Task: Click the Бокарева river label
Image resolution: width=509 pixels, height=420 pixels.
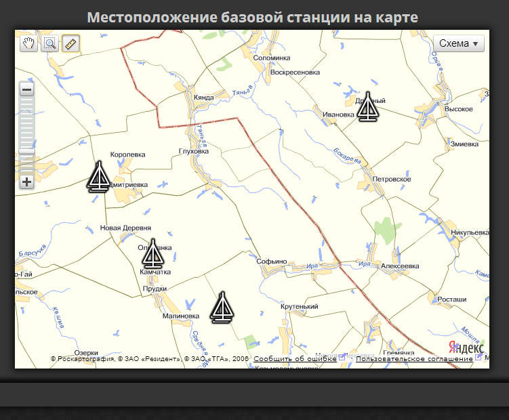Action: pyautogui.click(x=347, y=156)
